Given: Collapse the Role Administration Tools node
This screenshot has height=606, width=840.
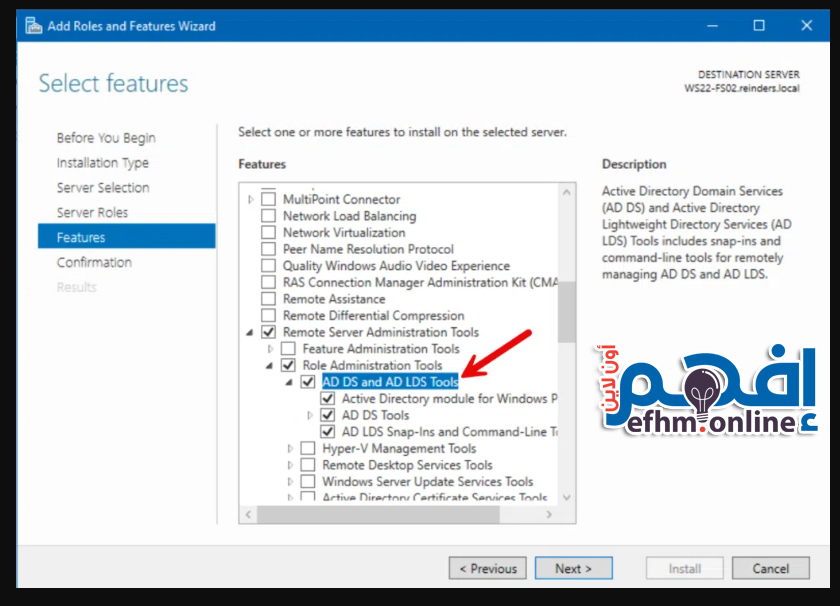Looking at the screenshot, I should pos(270,366).
